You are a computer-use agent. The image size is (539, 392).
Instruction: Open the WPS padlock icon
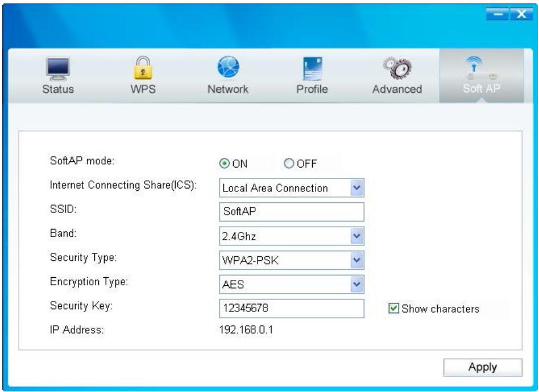tap(143, 68)
